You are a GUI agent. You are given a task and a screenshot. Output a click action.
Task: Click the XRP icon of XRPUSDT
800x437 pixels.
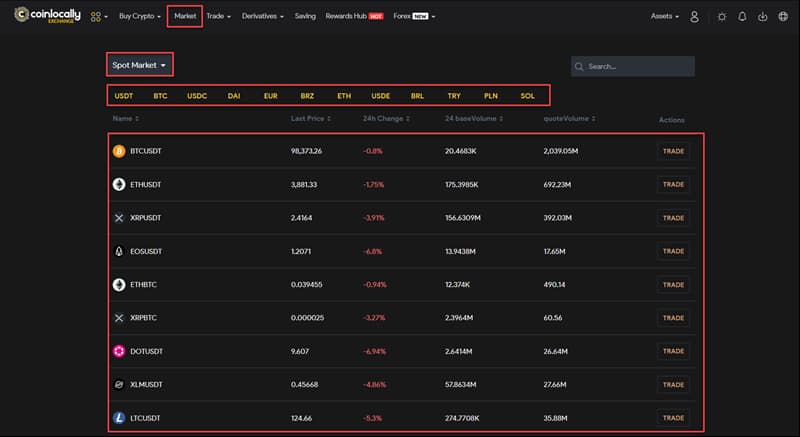click(x=119, y=218)
